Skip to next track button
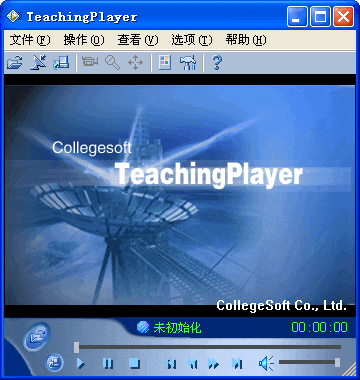This screenshot has height=380, width=360. 237,363
